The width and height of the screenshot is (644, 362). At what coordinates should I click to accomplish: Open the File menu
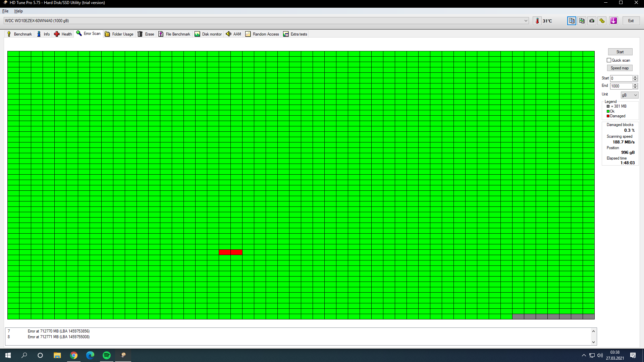[x=5, y=11]
